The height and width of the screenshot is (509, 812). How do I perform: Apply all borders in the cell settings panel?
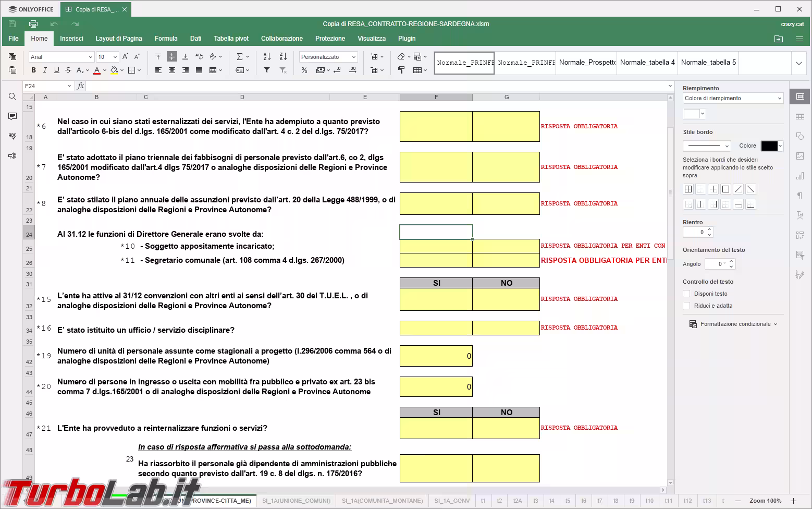click(688, 189)
